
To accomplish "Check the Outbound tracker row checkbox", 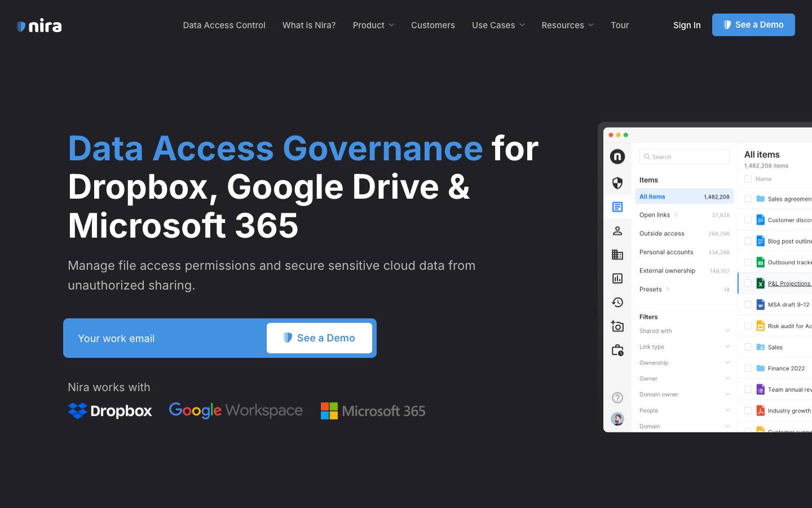I will point(748,262).
